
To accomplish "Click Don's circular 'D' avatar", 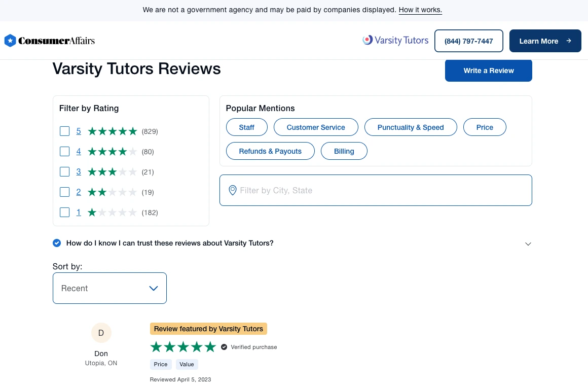I will pyautogui.click(x=101, y=333).
